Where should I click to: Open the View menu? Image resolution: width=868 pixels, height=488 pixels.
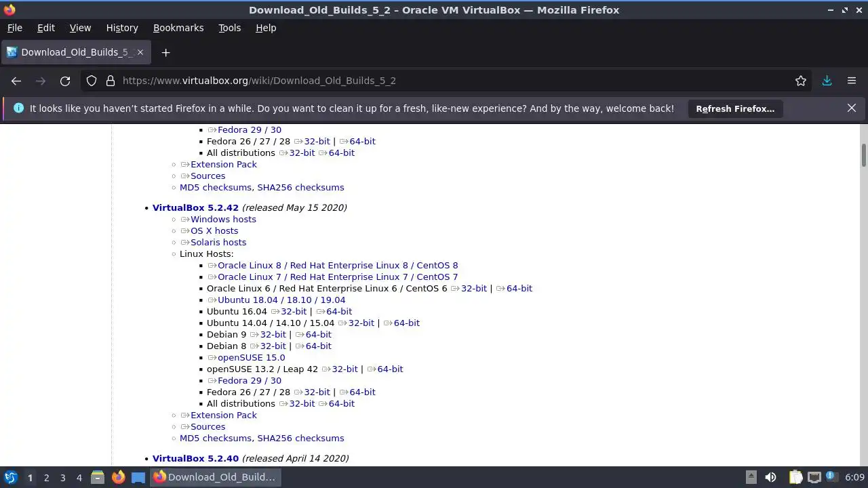coord(80,28)
